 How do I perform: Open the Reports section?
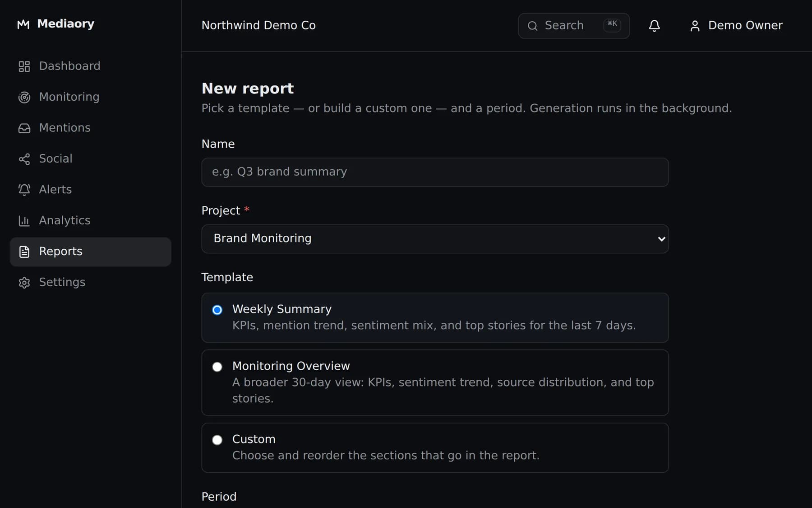pyautogui.click(x=90, y=252)
